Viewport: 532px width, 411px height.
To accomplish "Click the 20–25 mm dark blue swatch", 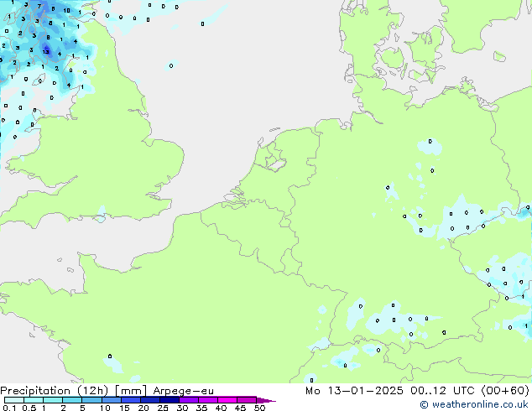I will 150,400.
